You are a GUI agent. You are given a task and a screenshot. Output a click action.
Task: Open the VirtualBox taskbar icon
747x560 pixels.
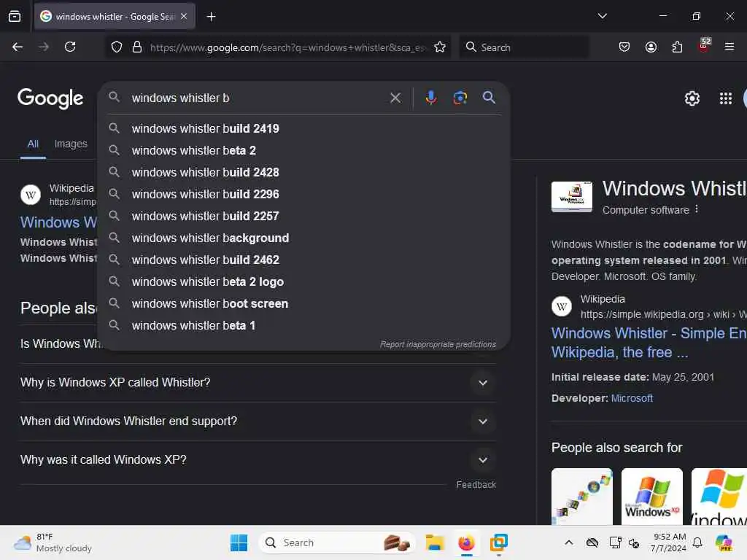point(498,542)
